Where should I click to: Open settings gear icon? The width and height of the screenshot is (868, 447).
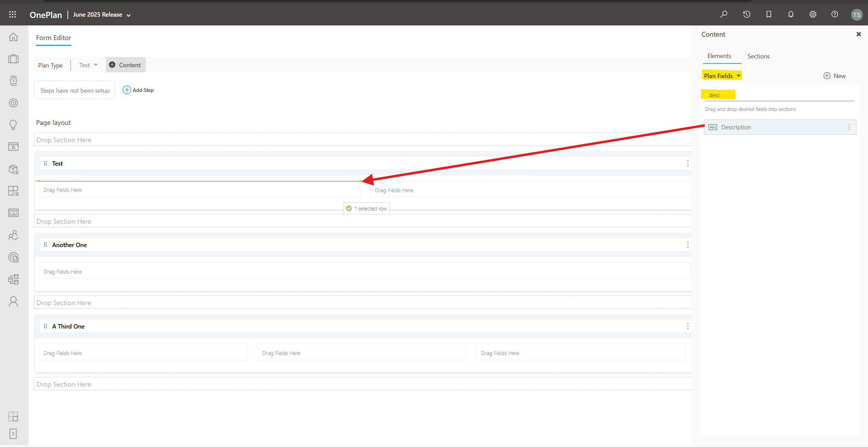pos(813,14)
